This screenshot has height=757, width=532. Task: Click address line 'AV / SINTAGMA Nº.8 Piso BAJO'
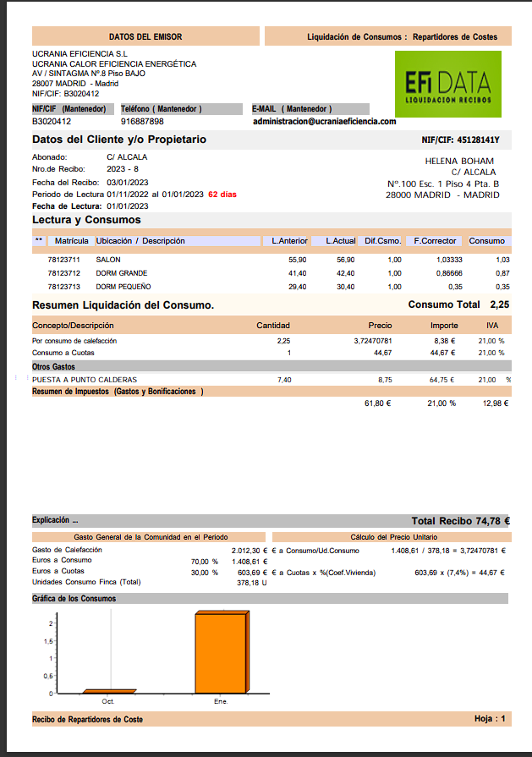[x=89, y=74]
